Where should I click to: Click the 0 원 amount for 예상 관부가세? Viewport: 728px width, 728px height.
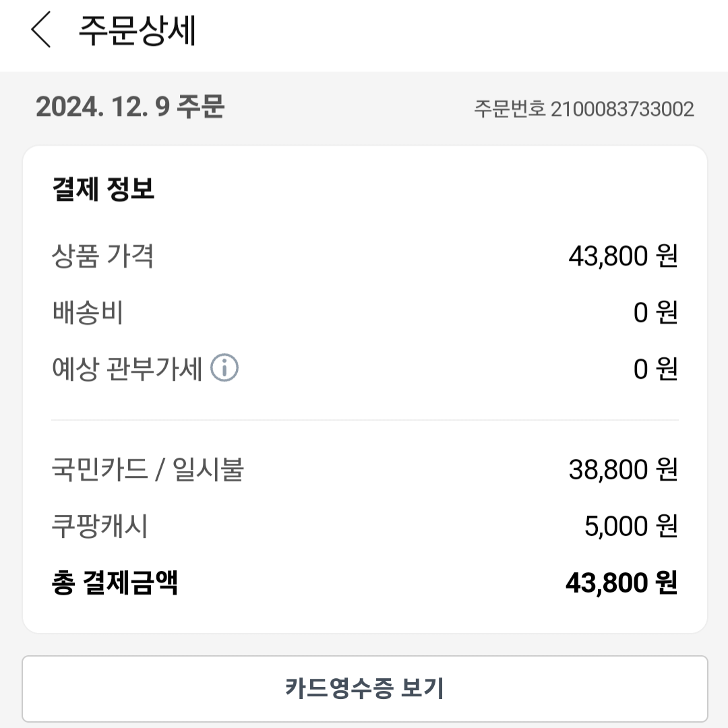655,369
